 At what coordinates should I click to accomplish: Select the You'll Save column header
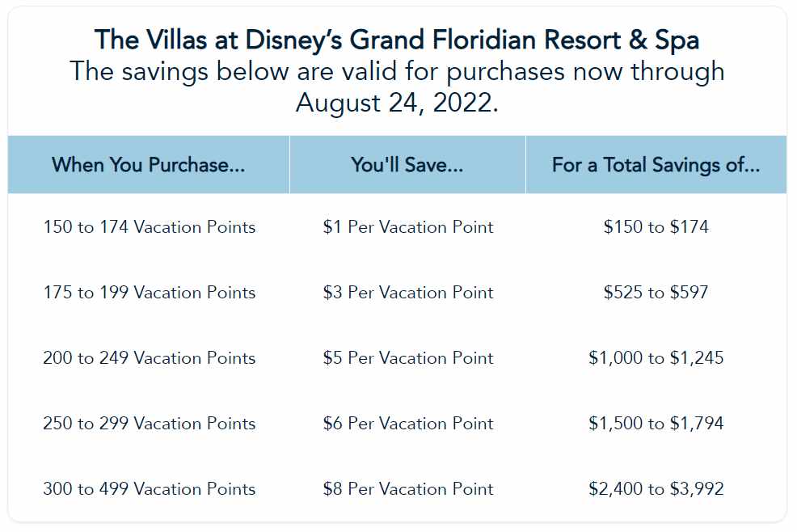coord(407,165)
